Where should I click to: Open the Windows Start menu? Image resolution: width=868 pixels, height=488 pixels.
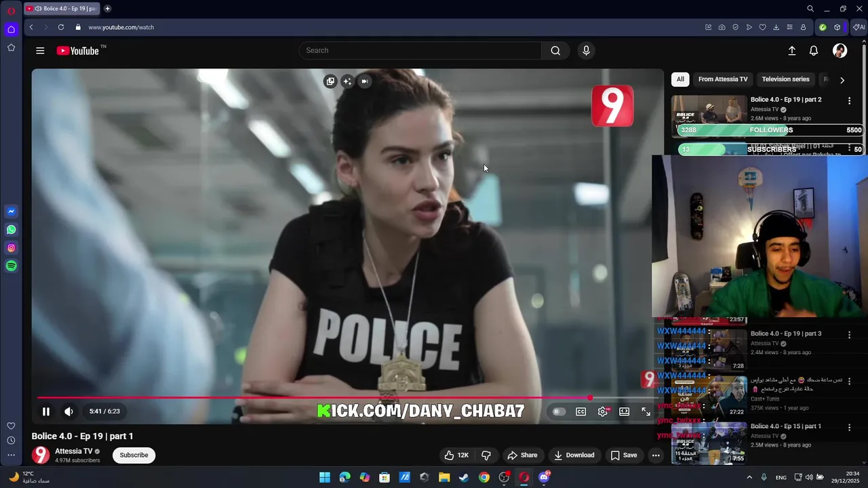tap(325, 477)
